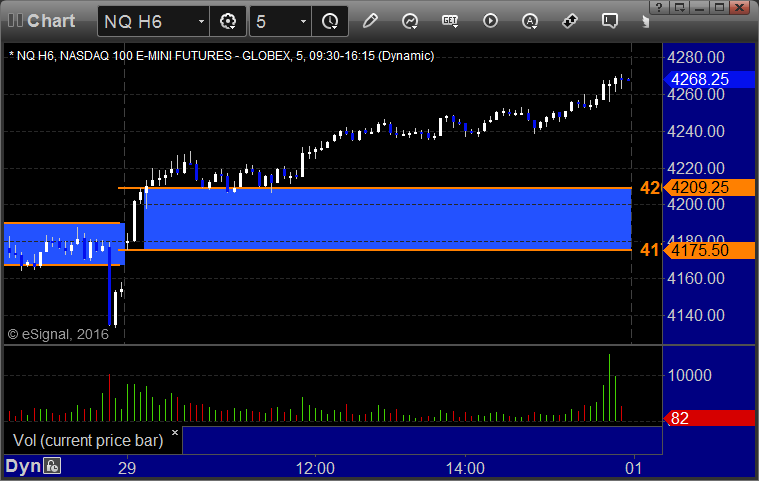Click the red 82 volume marker

click(x=709, y=418)
